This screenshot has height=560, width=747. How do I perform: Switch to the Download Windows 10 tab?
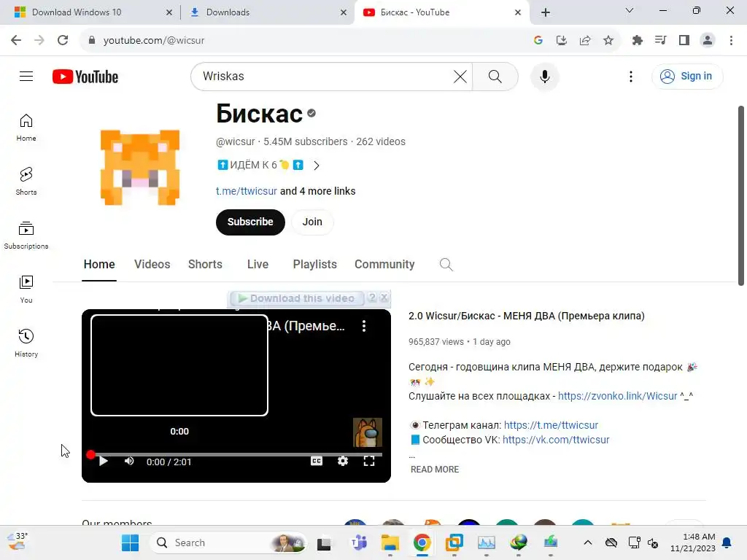point(90,12)
